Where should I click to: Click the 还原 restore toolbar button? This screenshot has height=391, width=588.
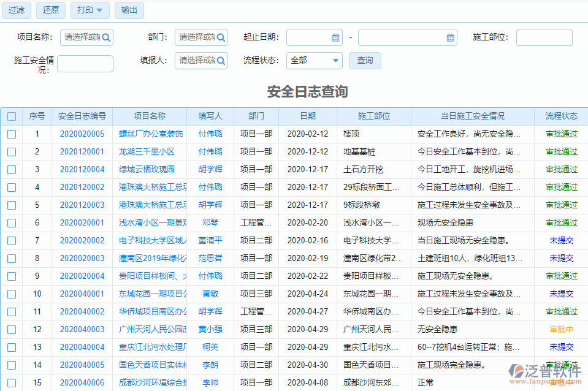pos(50,10)
